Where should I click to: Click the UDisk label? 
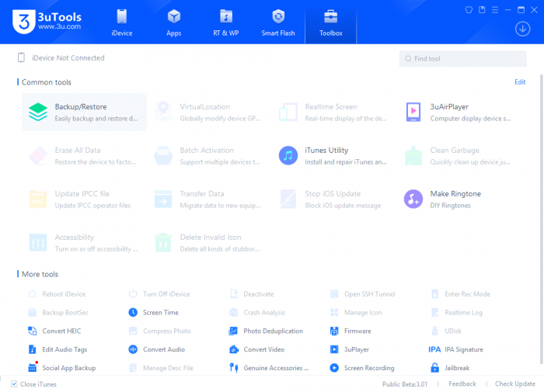(x=453, y=331)
